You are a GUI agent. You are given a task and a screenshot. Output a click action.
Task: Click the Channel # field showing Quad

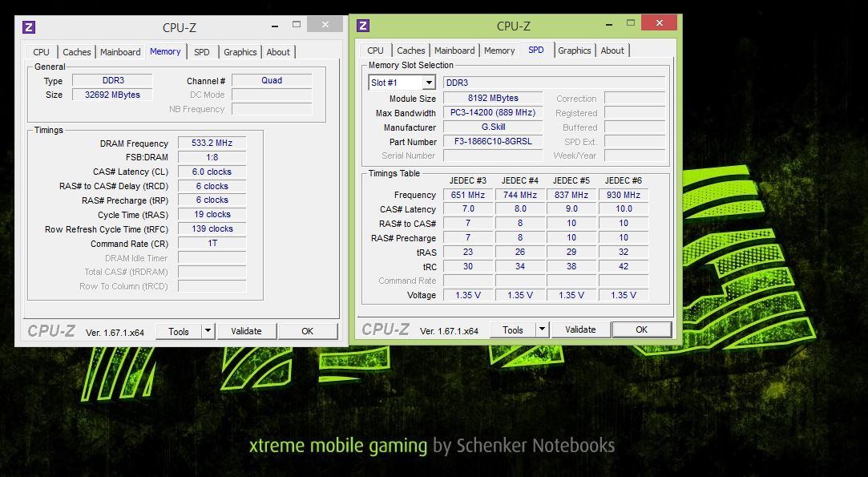(272, 80)
